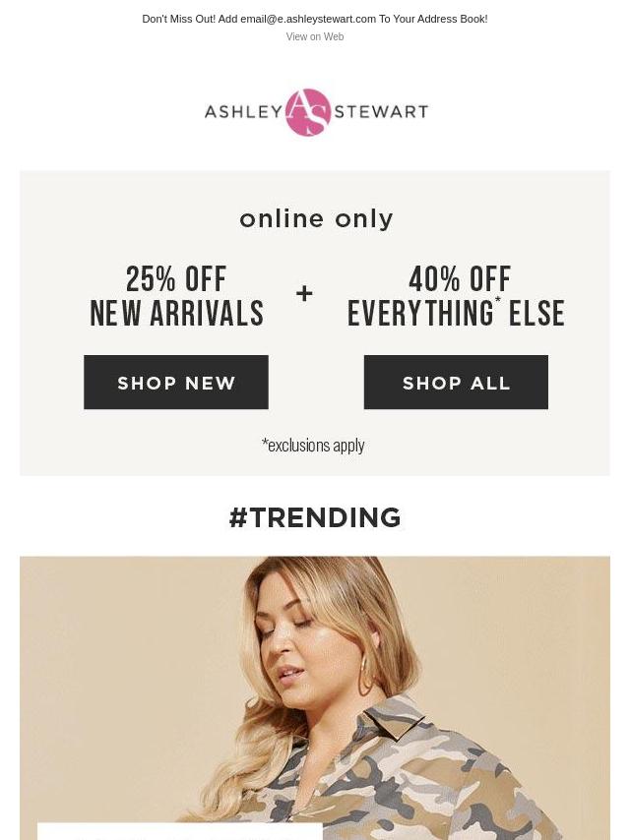Screen dimensions: 630x840
Task: Select the 40% OFF EVERYTHING ELSE offer text
Action: [456, 296]
